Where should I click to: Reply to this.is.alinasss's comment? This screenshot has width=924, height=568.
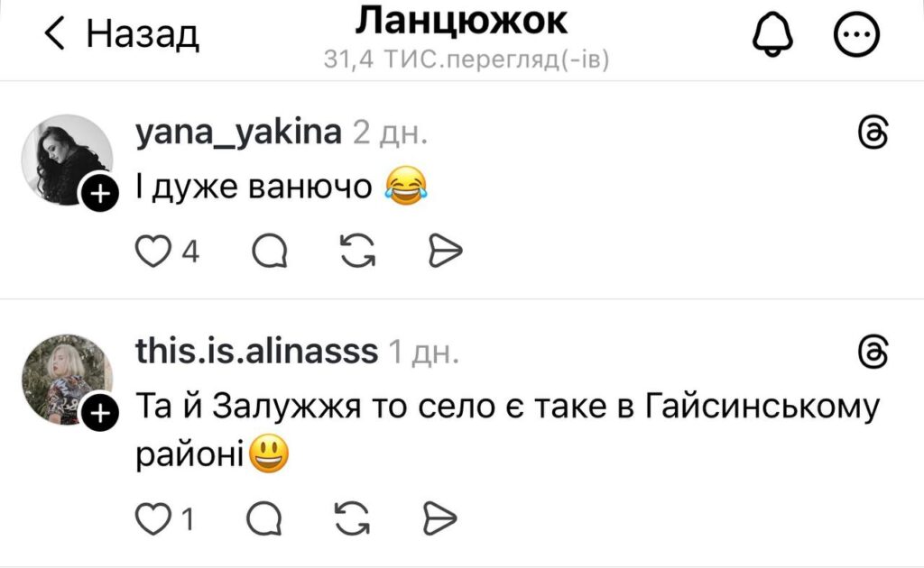pyautogui.click(x=264, y=518)
